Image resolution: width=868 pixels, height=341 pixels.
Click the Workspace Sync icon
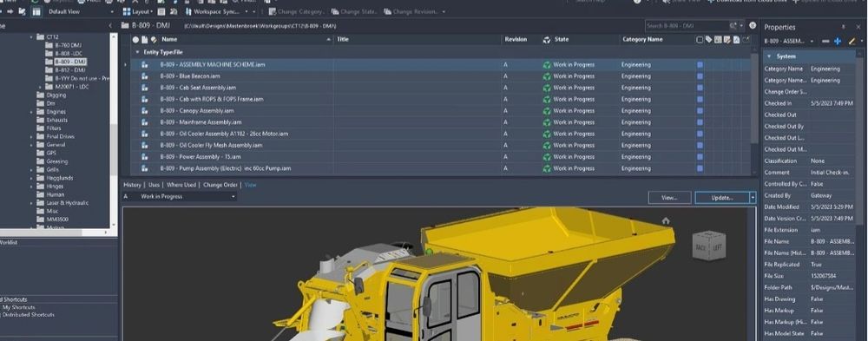[x=188, y=11]
